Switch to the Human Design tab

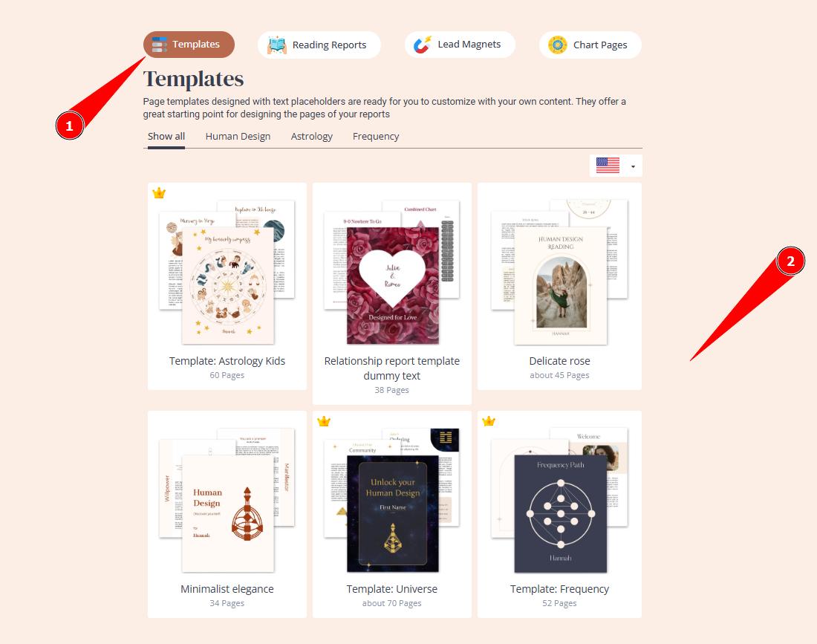238,137
